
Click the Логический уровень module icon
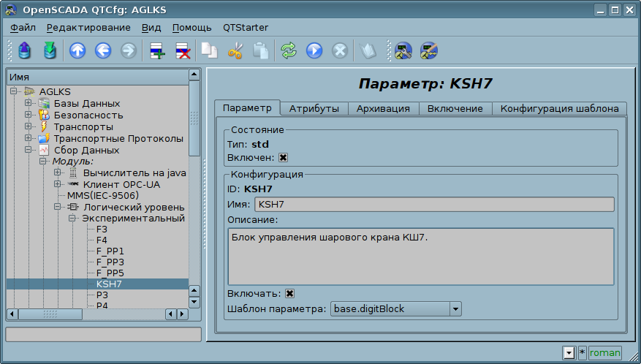pyautogui.click(x=73, y=207)
